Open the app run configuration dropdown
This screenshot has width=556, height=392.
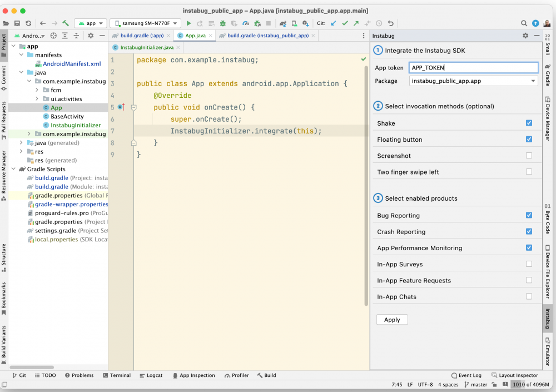[x=91, y=23]
